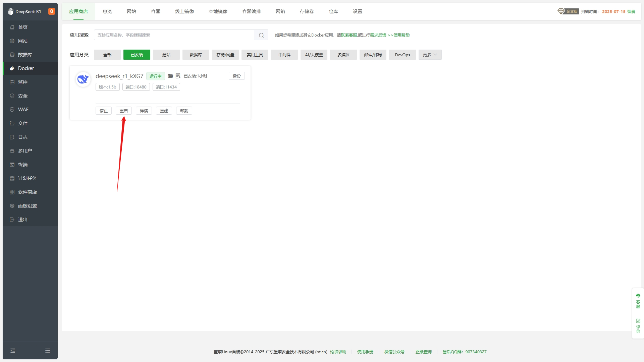Click the DeepSeek whale app logo
644x362 pixels.
83,79
